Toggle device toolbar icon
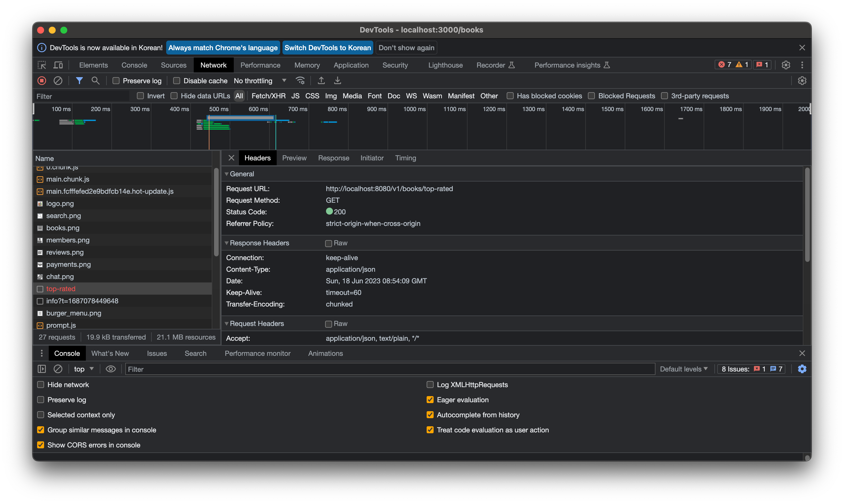844x504 pixels. pyautogui.click(x=58, y=65)
